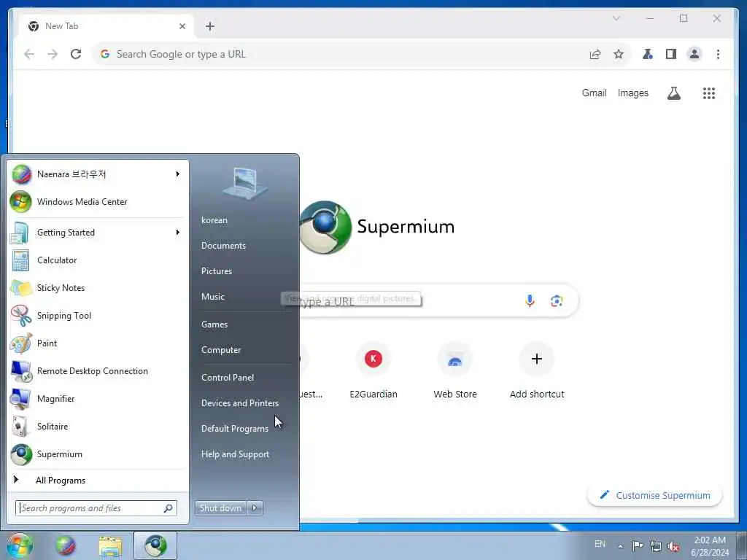Focus Search programs and files box

tap(96, 508)
